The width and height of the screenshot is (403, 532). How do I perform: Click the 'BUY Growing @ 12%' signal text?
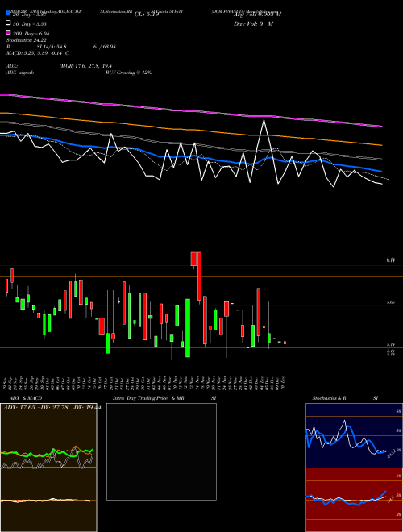click(x=128, y=73)
